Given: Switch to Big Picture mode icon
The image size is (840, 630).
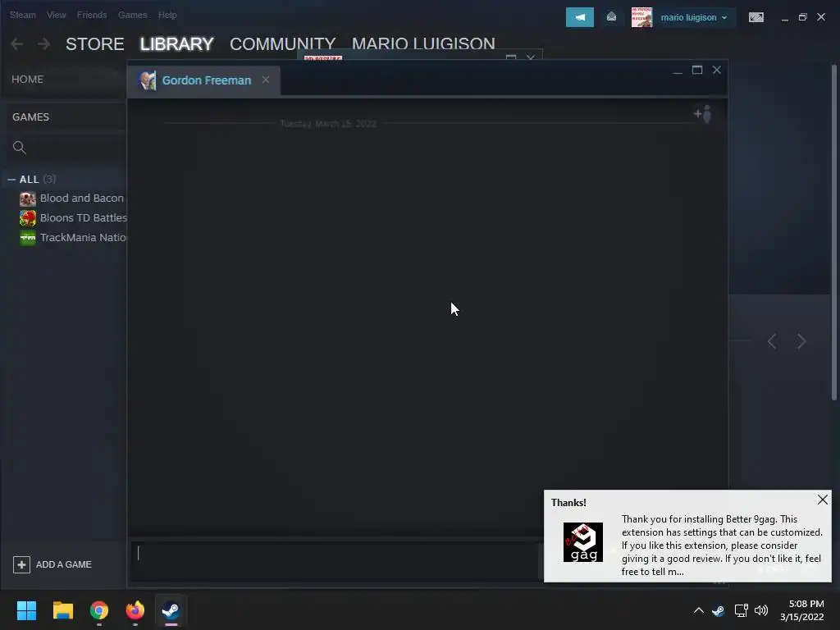Looking at the screenshot, I should point(756,18).
